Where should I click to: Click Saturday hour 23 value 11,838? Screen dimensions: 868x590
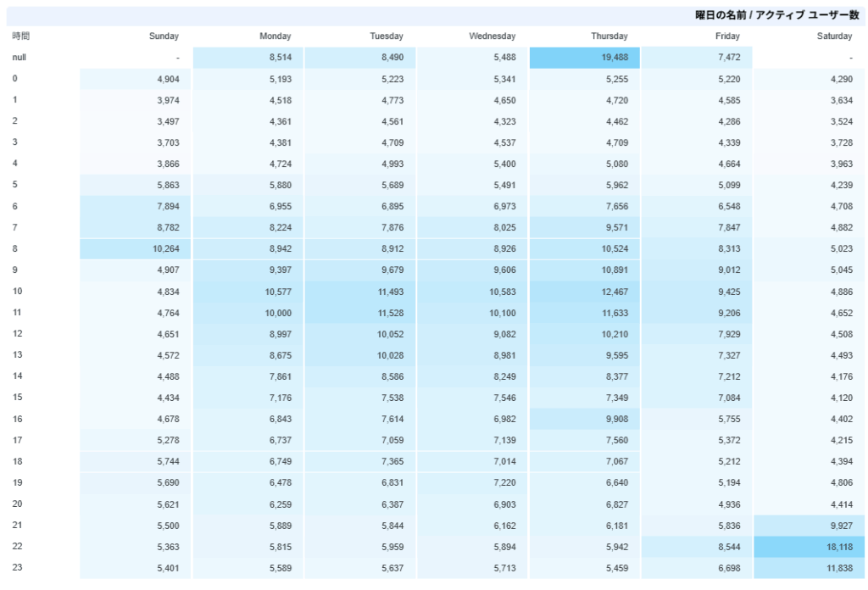click(839, 568)
